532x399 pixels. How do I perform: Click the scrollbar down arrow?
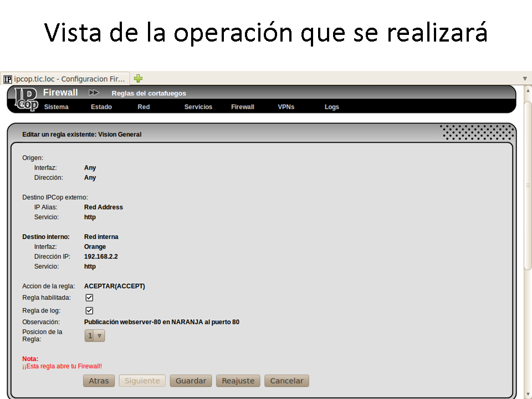[528, 394]
